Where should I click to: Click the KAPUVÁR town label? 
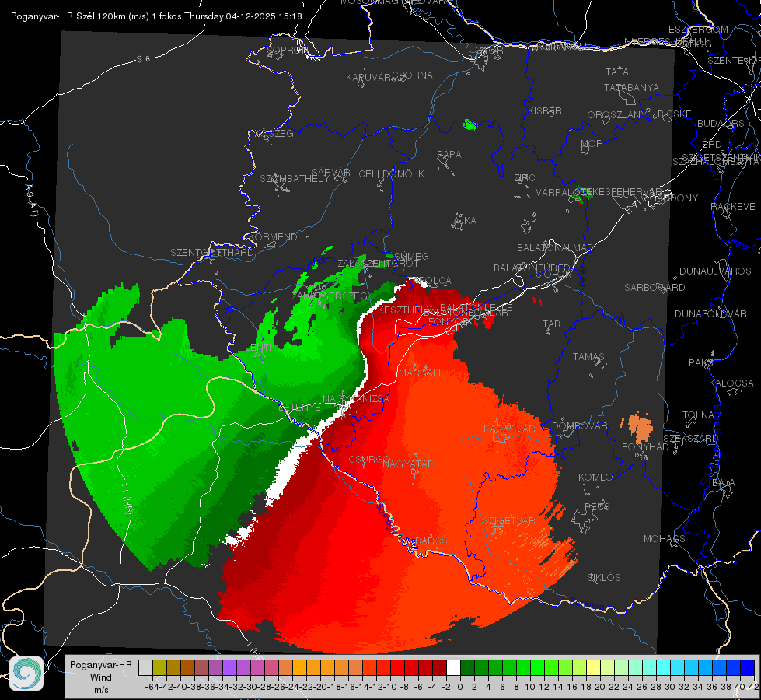tap(368, 78)
